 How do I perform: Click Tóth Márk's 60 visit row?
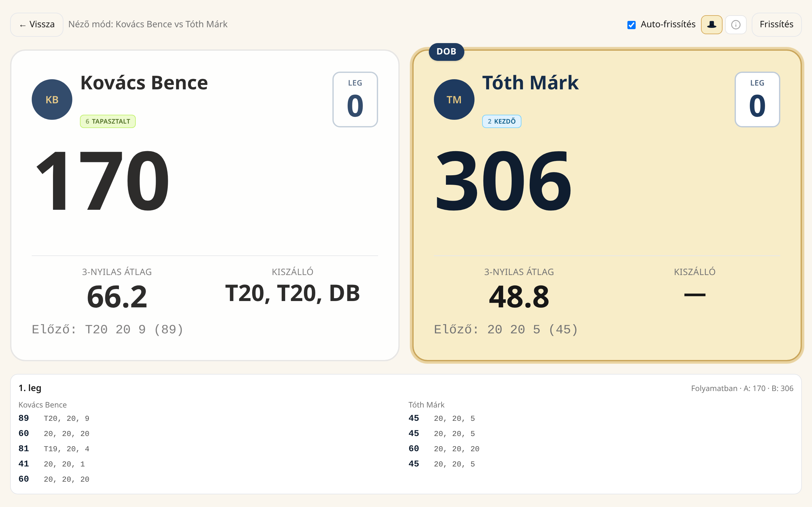pyautogui.click(x=444, y=449)
